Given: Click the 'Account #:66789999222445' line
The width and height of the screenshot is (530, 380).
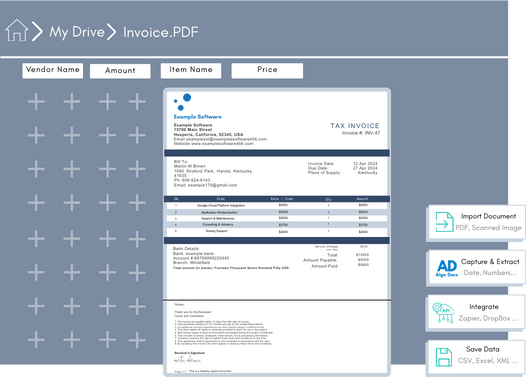Looking at the screenshot, I should (x=201, y=258).
